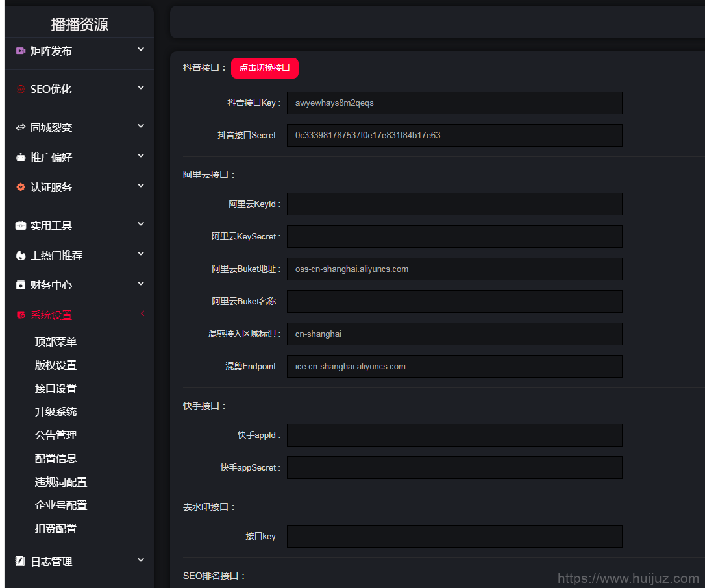This screenshot has width=705, height=588.
Task: Click the 认证服务 badge icon
Action: point(21,187)
